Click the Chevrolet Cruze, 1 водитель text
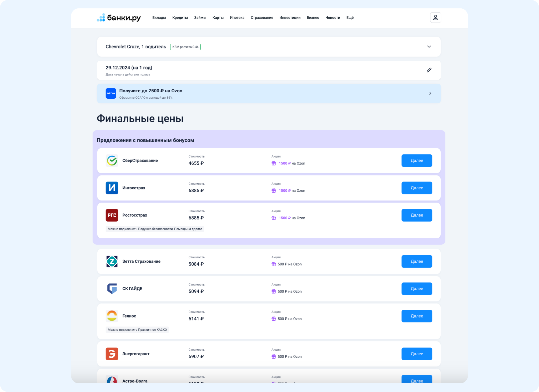Viewport: 539px width, 392px height. [x=136, y=47]
